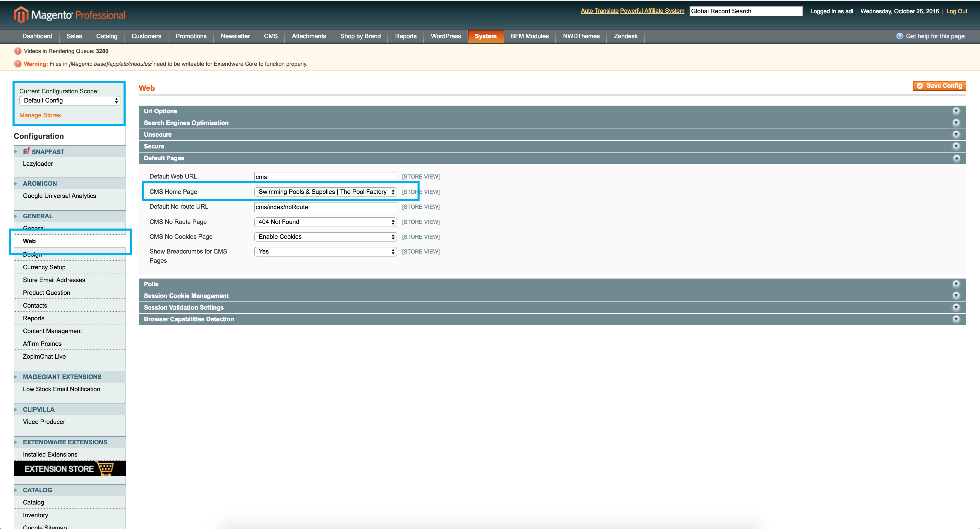Open Show Breadcrumbs for CMS Pages dropdown

click(325, 251)
